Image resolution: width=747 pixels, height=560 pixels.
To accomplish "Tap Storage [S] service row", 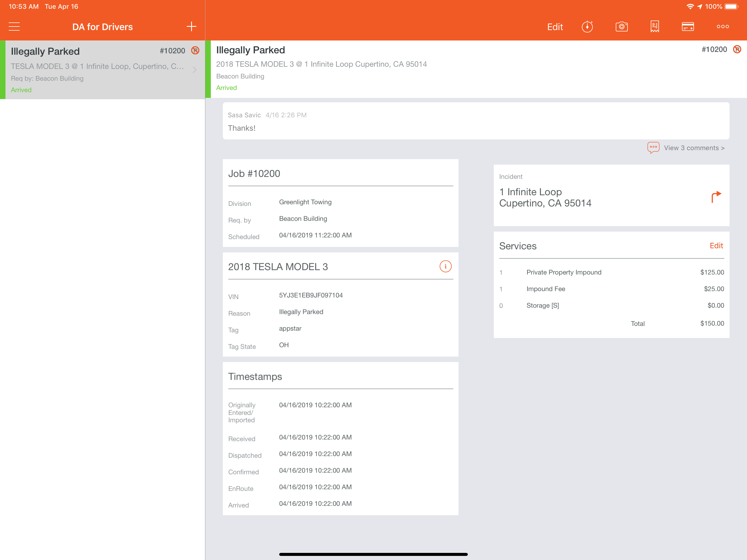I will (x=611, y=305).
